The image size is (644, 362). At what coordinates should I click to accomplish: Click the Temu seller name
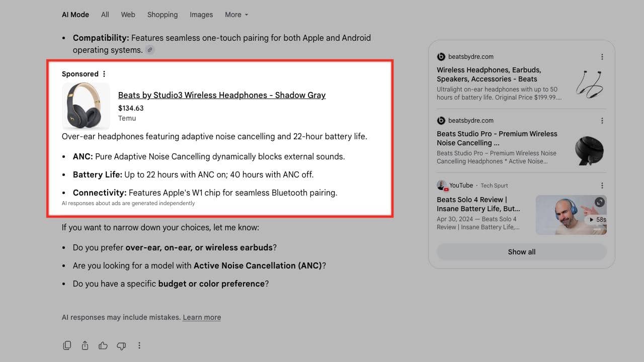point(127,118)
